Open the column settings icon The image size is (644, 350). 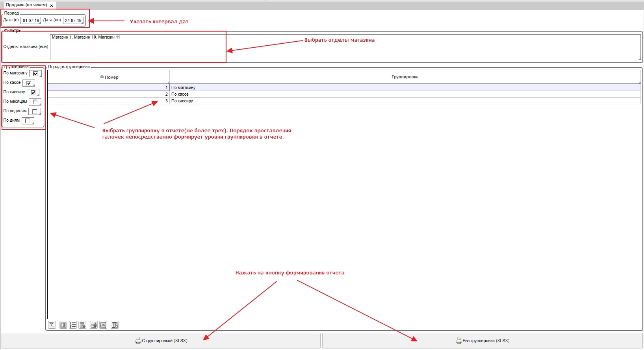pyautogui.click(x=63, y=325)
